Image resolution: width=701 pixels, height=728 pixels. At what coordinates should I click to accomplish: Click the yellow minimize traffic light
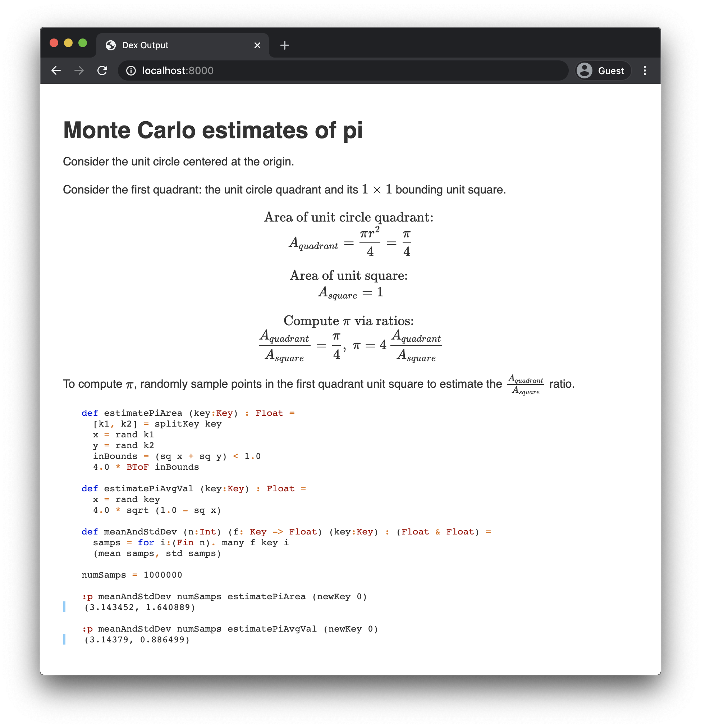68,44
